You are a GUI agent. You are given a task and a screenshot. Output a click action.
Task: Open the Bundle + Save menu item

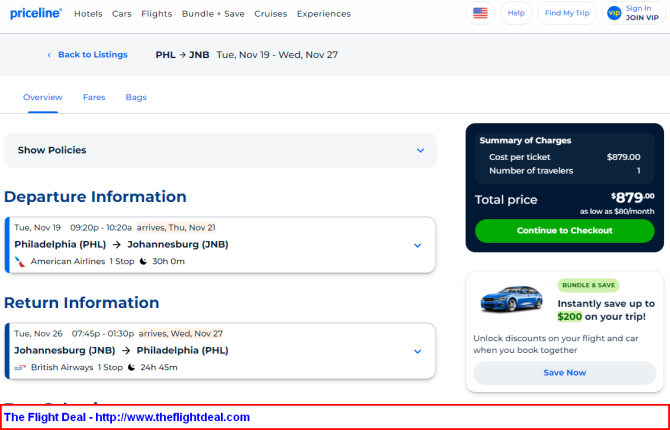point(213,14)
